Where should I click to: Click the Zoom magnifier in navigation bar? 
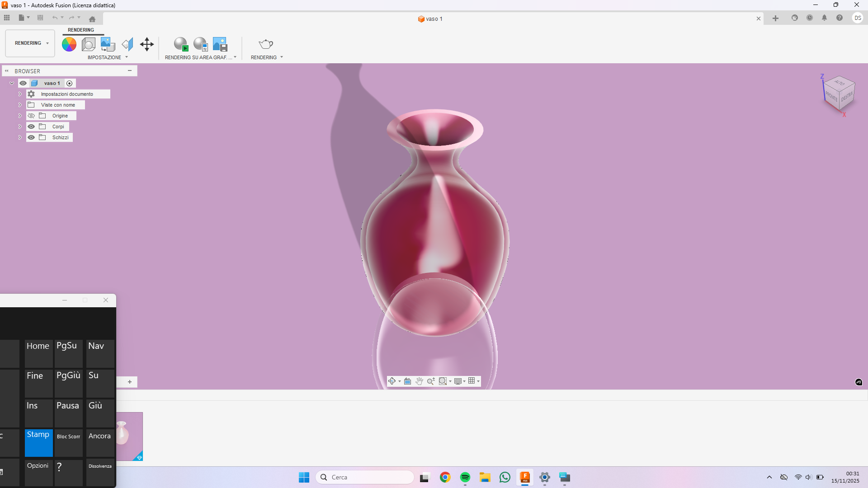tap(430, 381)
